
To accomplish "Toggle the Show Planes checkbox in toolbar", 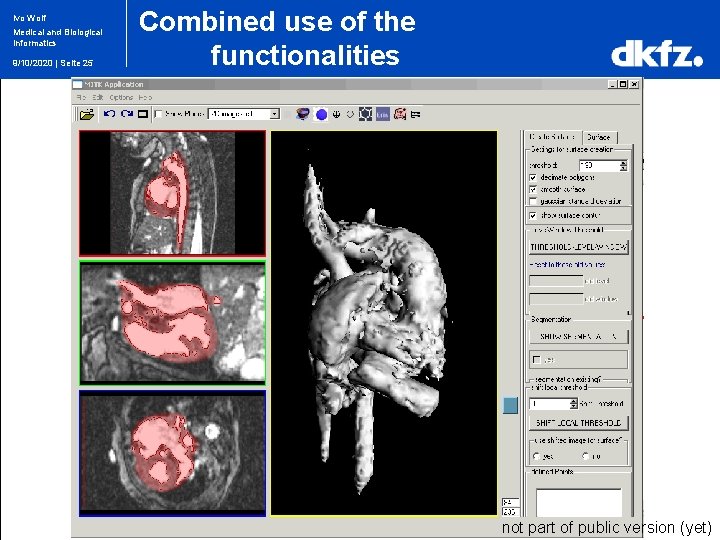I will pos(159,114).
